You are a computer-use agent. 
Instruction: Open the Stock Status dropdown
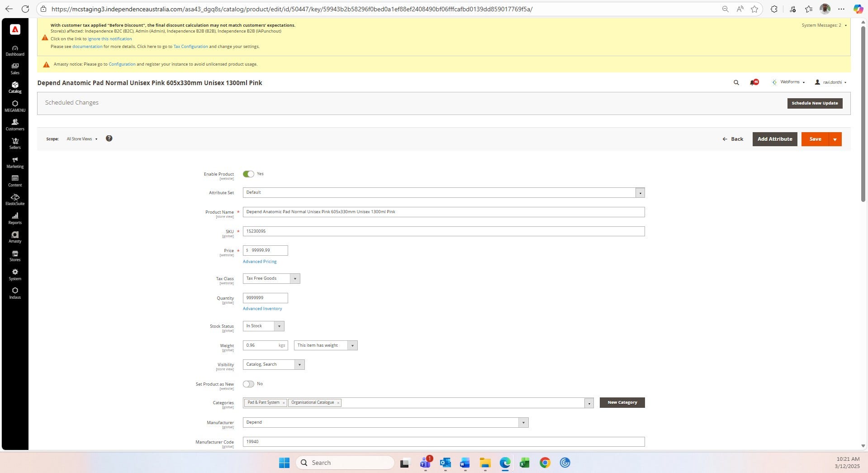click(279, 326)
